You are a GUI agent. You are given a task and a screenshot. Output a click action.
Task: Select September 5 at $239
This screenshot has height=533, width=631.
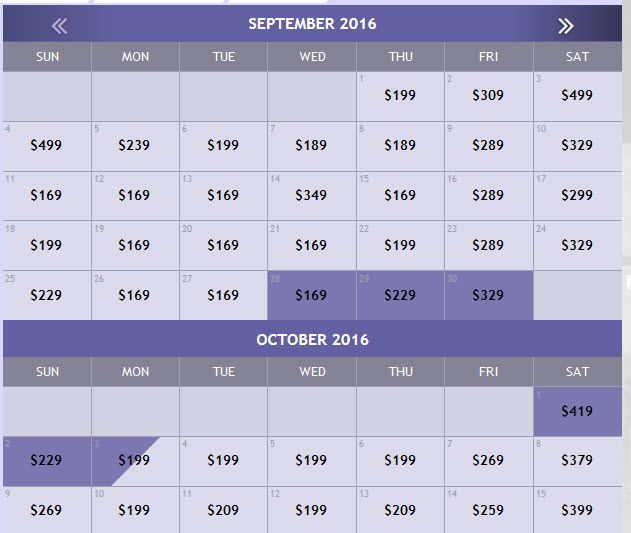135,146
